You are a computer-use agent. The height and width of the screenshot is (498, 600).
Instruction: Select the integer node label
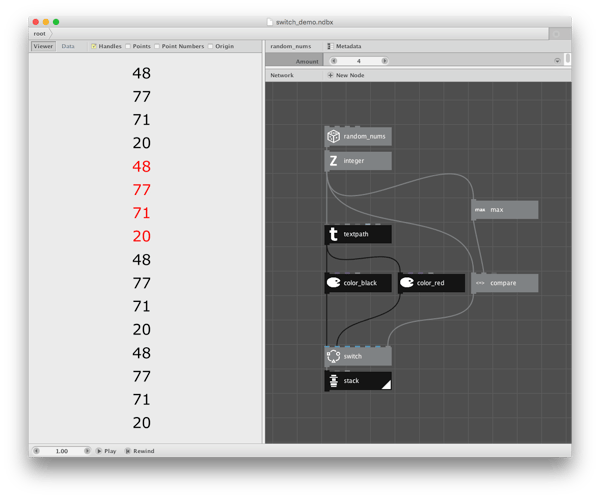(x=354, y=161)
